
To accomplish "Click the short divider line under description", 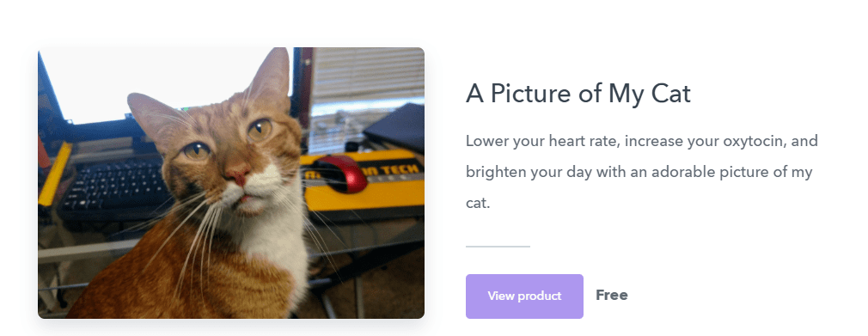I will tap(498, 247).
